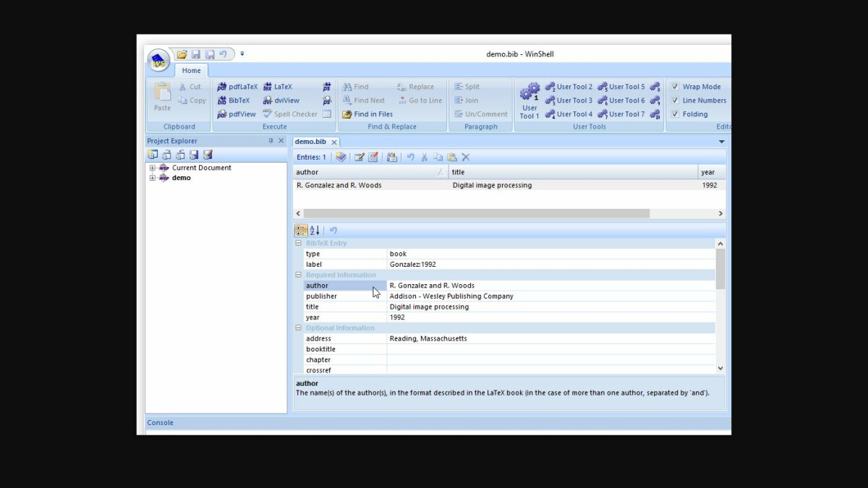Sort entries by the author column header

pos(370,172)
